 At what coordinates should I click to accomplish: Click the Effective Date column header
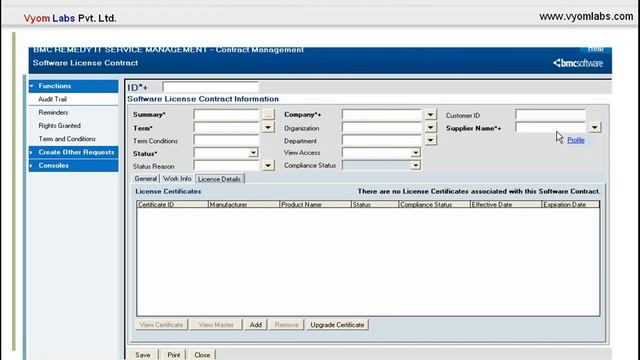[x=506, y=204]
